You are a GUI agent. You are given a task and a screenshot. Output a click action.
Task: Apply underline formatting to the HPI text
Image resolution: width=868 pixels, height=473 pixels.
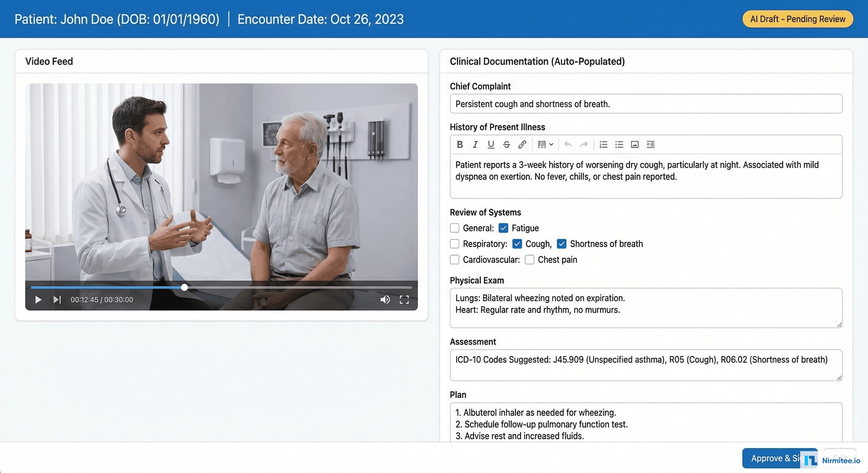point(491,144)
